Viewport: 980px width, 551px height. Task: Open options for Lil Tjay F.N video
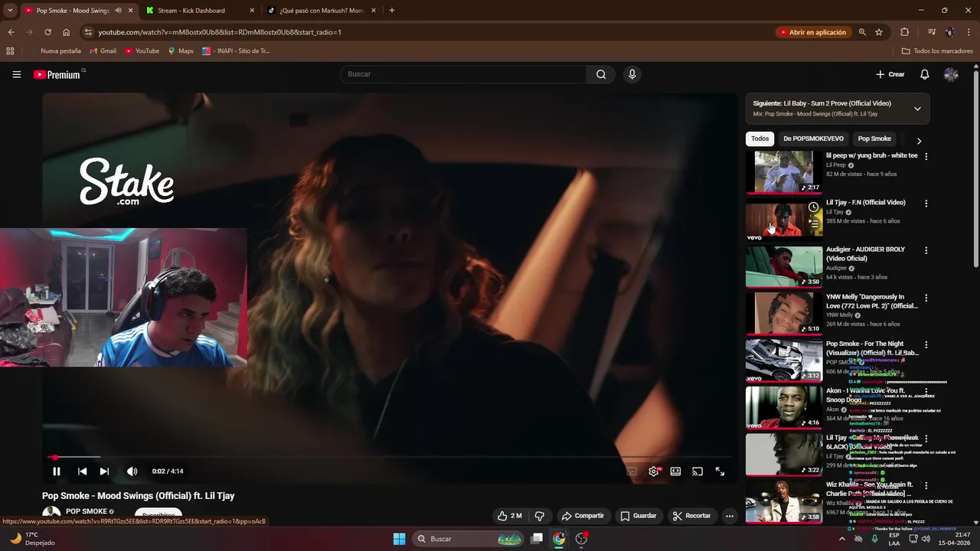point(926,204)
